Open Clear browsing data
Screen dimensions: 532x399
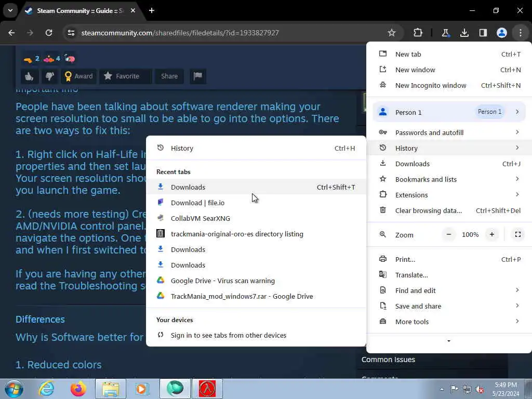pos(449,211)
